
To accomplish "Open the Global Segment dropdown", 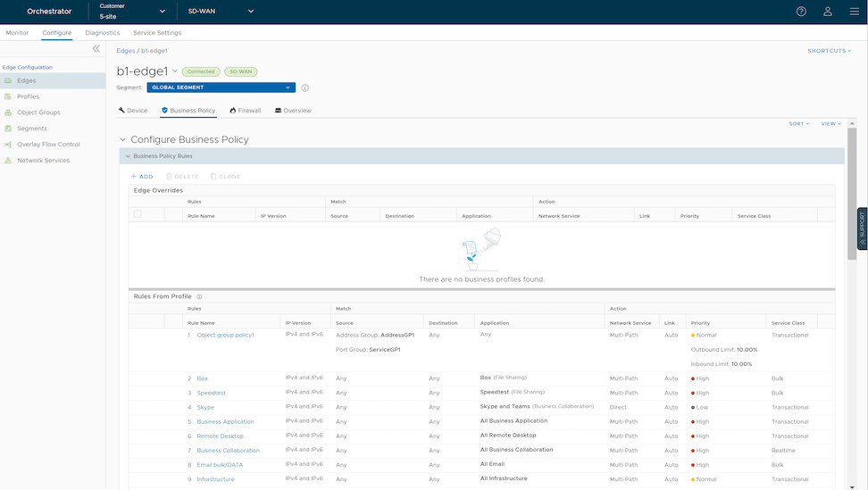I will (221, 87).
